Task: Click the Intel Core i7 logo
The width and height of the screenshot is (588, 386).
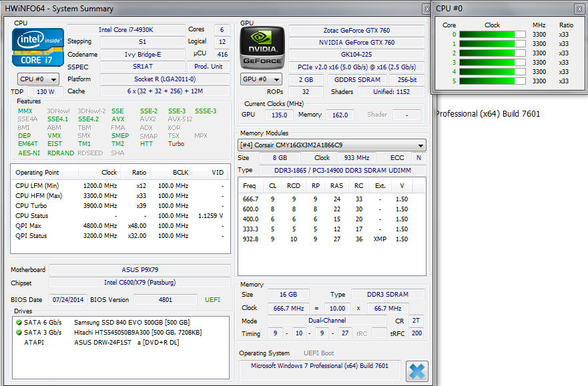Action: pos(37,47)
